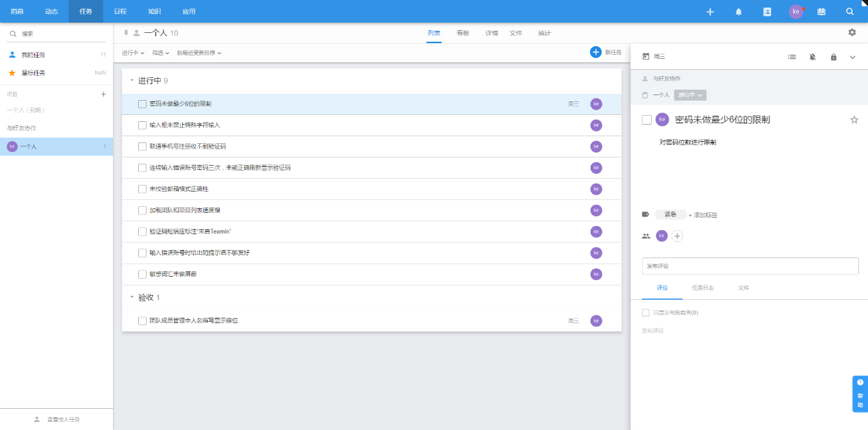Open the 筛选 filter dropdown
The width and height of the screenshot is (868, 430).
(x=160, y=53)
